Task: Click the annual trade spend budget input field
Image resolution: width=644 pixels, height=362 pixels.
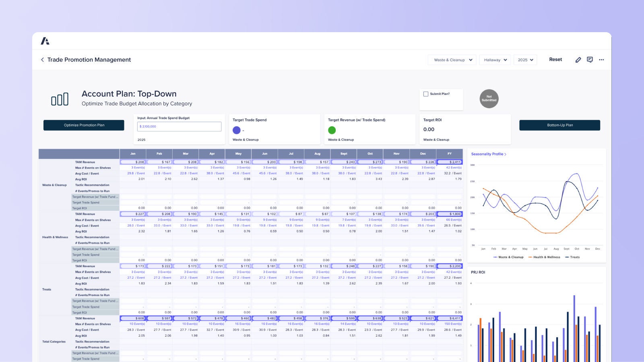Action: point(179,126)
